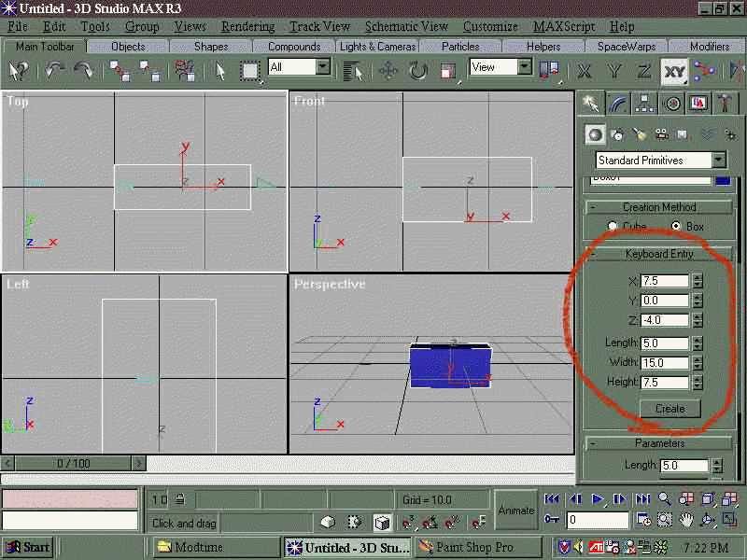747x560 pixels.
Task: Collapse the Creation Method rollout
Action: (x=659, y=207)
